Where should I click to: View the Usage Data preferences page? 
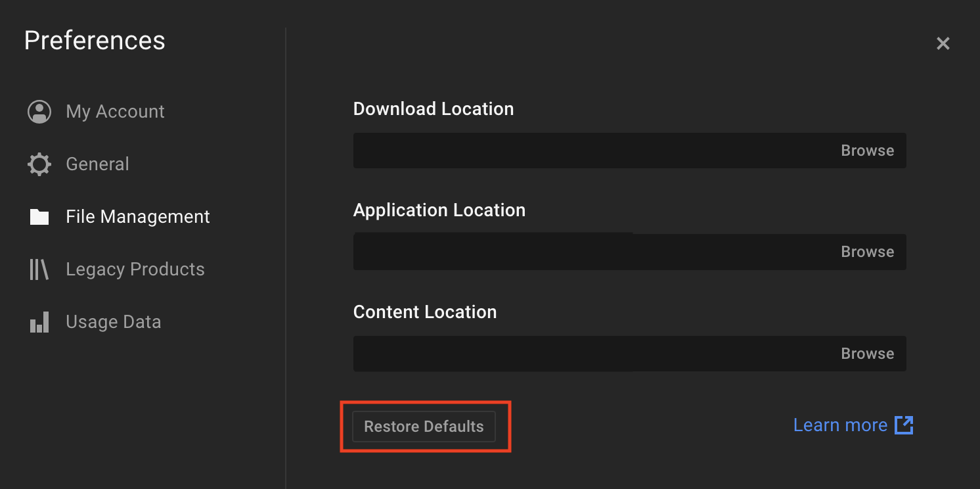point(113,321)
